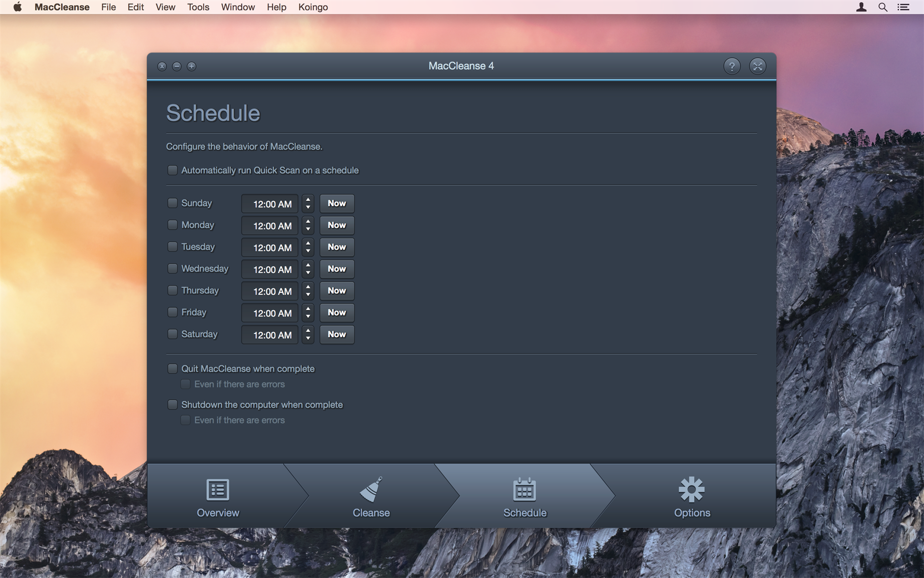Viewport: 924px width, 578px height.
Task: Click the Tuesday time stepper arrows
Action: click(308, 247)
